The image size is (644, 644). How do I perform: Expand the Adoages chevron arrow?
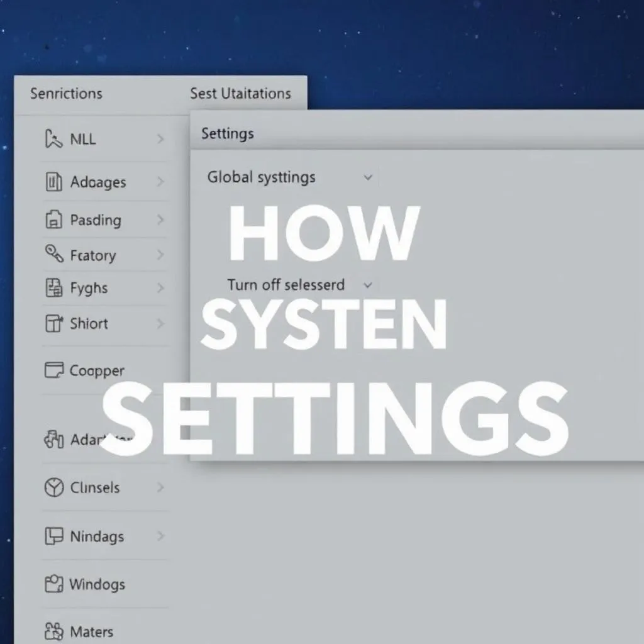(x=160, y=182)
